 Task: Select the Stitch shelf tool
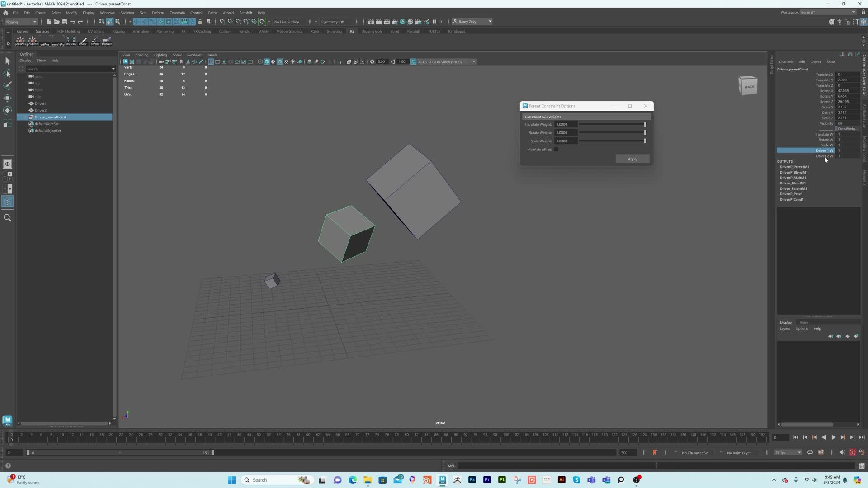tap(95, 41)
